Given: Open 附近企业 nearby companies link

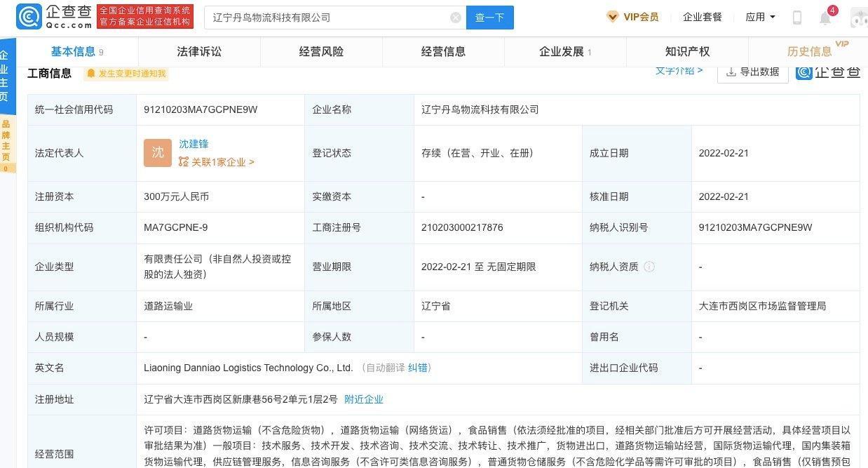Looking at the screenshot, I should pyautogui.click(x=364, y=399).
